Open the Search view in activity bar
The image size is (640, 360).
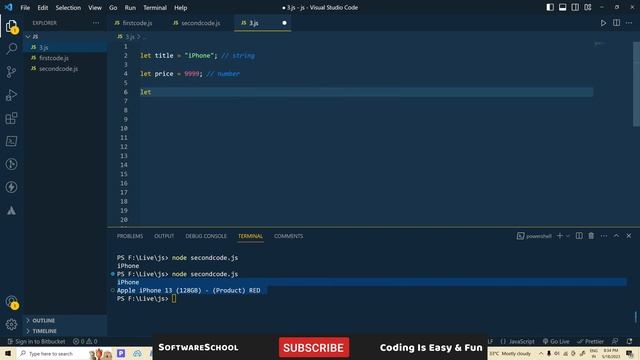(x=11, y=49)
